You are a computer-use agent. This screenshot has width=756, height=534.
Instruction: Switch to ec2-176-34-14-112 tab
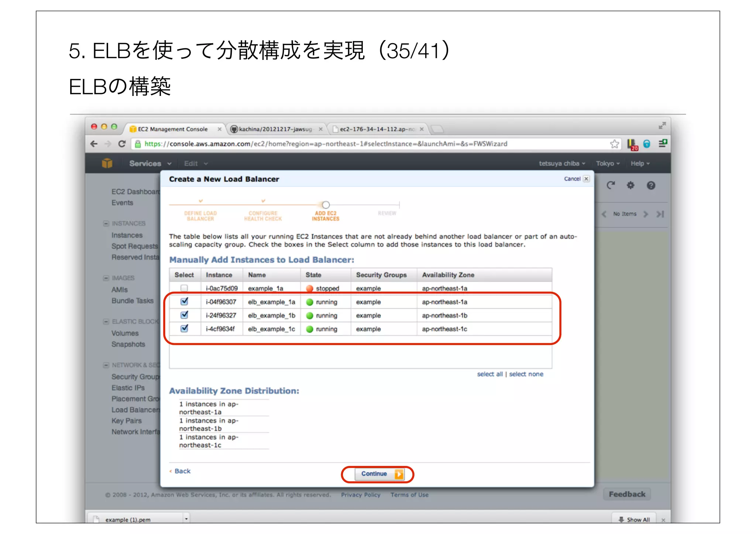pyautogui.click(x=377, y=129)
